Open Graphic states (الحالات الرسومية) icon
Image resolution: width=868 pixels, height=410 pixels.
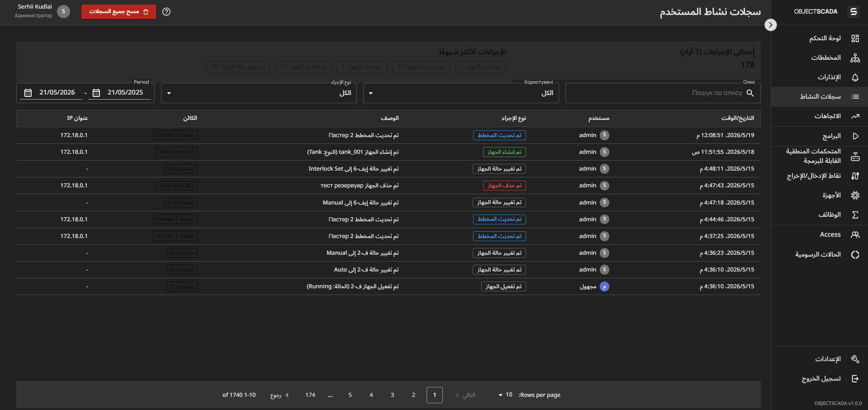pos(855,255)
